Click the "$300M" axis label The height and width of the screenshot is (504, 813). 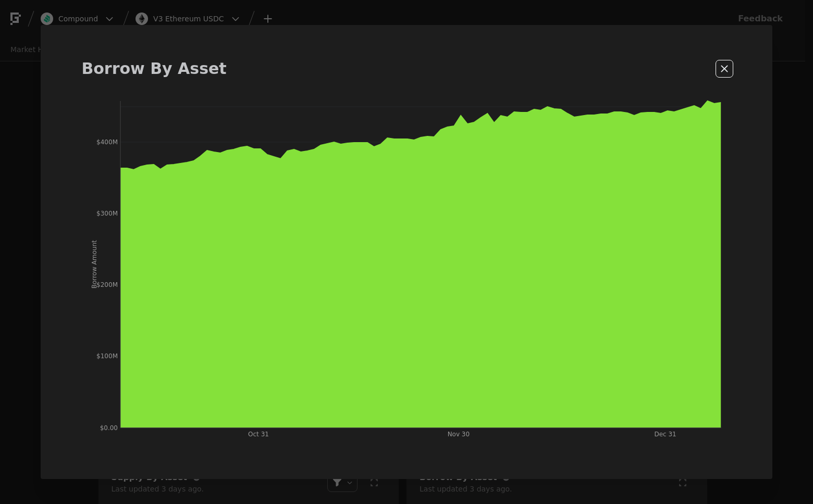[x=107, y=213]
